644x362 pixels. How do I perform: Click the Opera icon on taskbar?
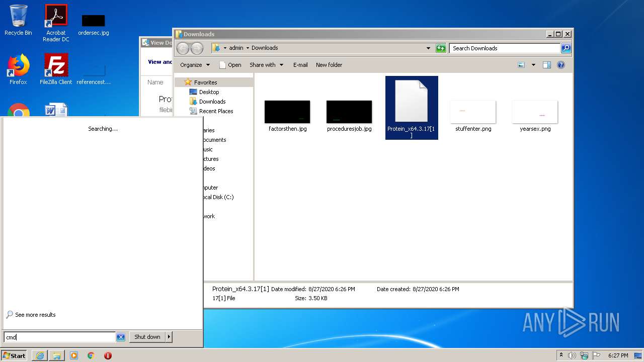coord(108,355)
